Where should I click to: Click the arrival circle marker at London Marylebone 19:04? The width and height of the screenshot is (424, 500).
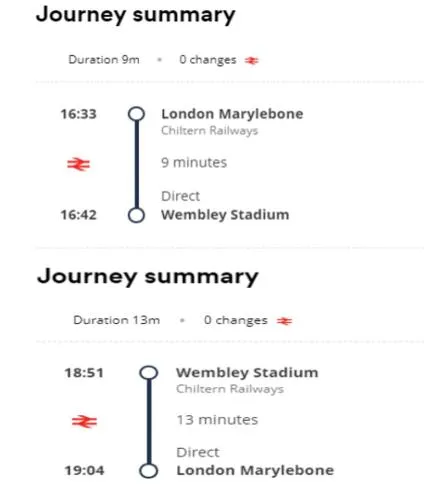pyautogui.click(x=148, y=471)
